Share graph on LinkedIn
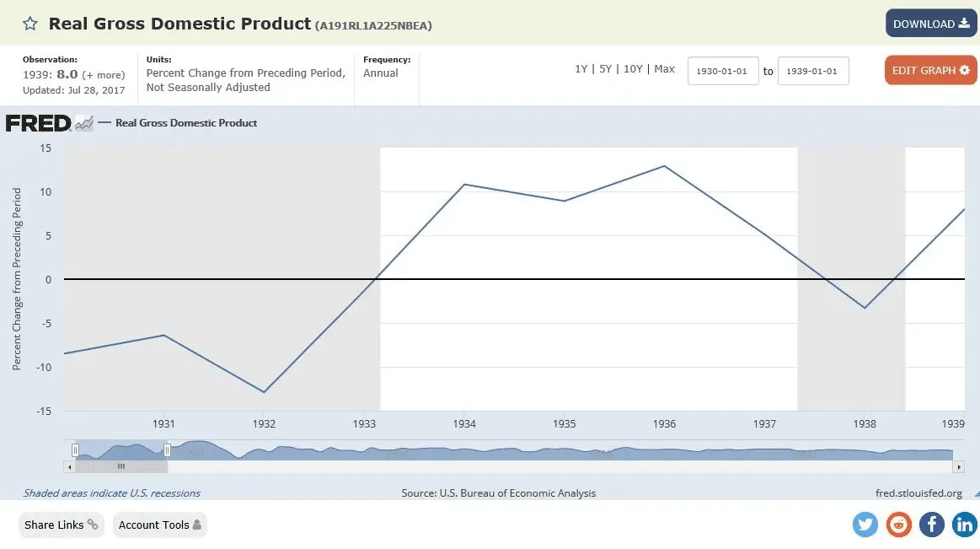This screenshot has height=549, width=980. [964, 525]
